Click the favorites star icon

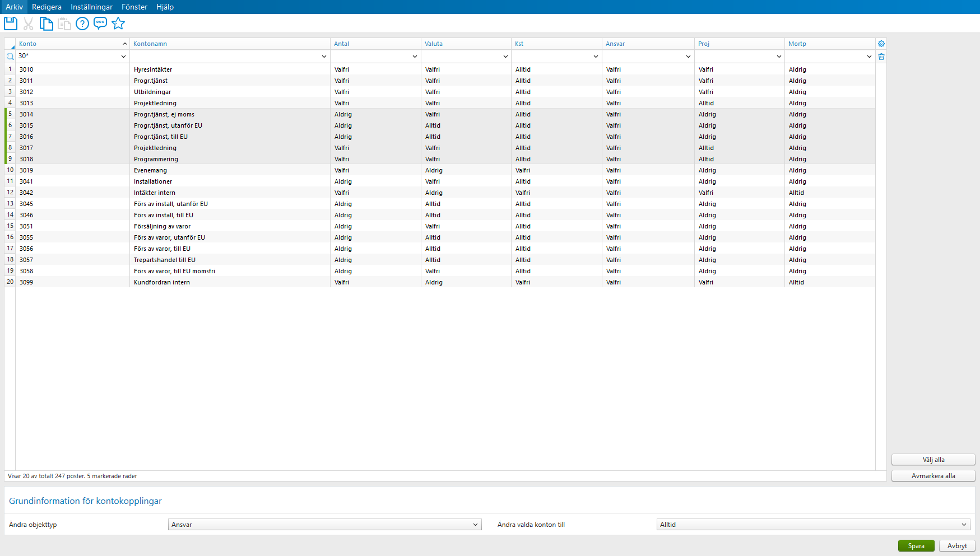pyautogui.click(x=118, y=23)
